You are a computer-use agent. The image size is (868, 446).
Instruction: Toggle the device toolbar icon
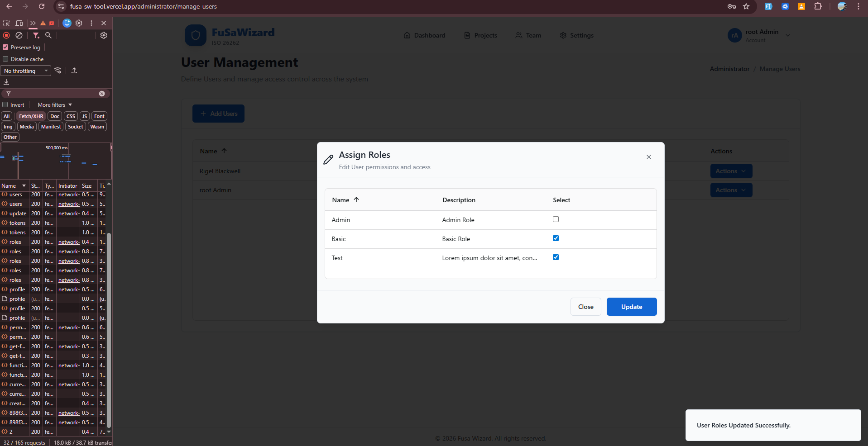[19, 23]
